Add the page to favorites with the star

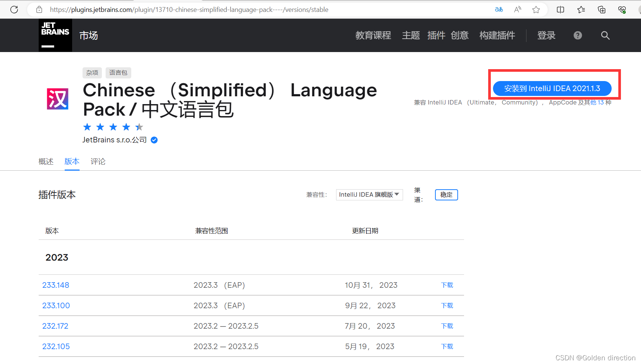(536, 10)
